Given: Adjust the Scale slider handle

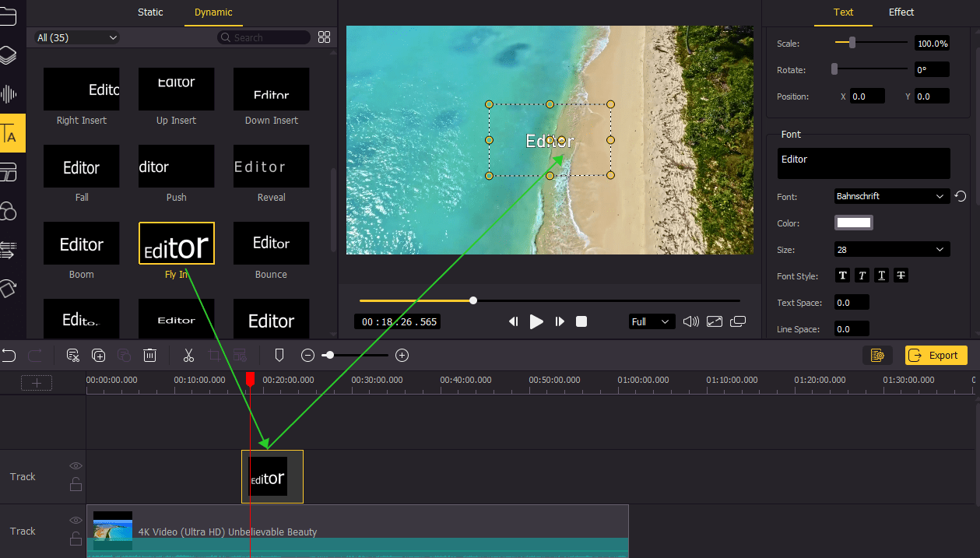Looking at the screenshot, I should pyautogui.click(x=852, y=43).
